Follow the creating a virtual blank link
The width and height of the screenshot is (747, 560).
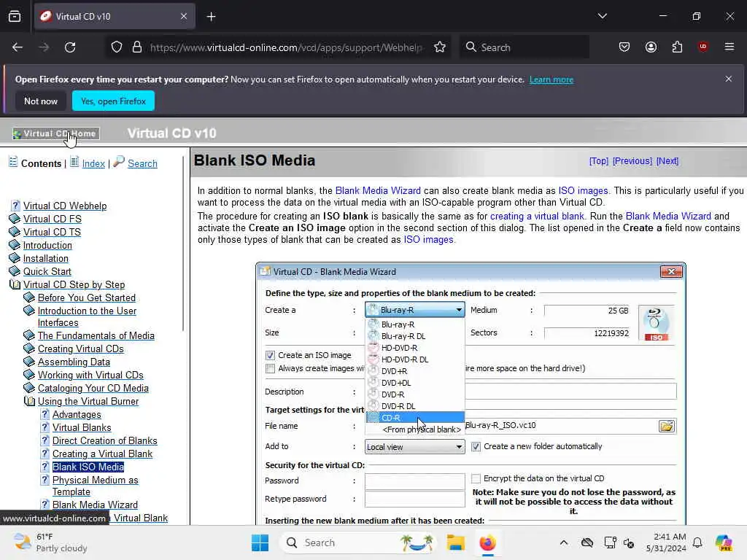click(x=537, y=216)
